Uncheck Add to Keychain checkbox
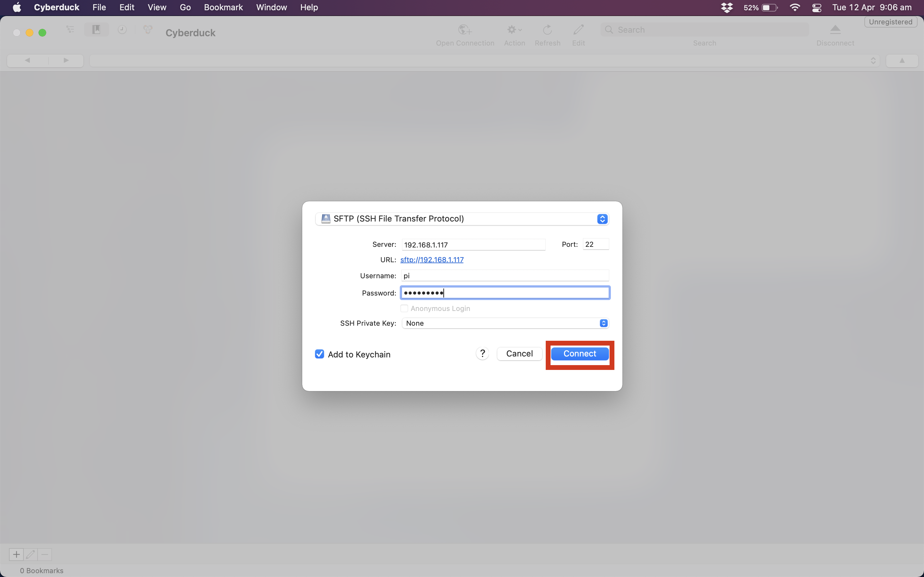The width and height of the screenshot is (924, 577). point(320,354)
